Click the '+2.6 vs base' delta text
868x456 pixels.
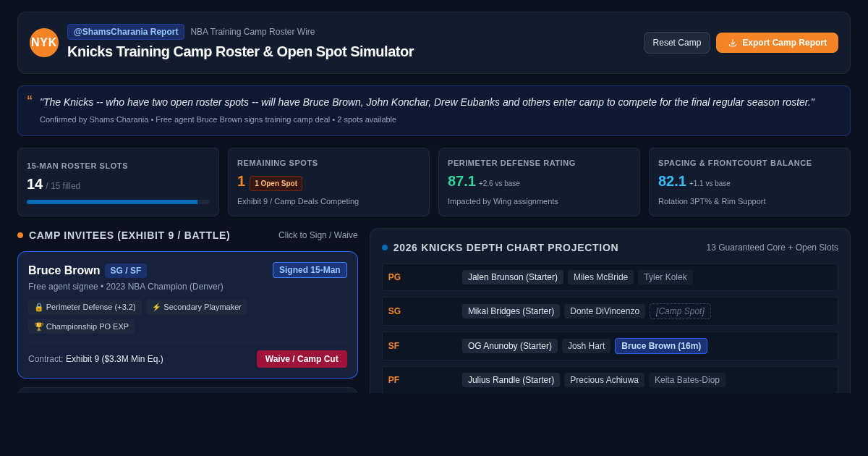[499, 184]
